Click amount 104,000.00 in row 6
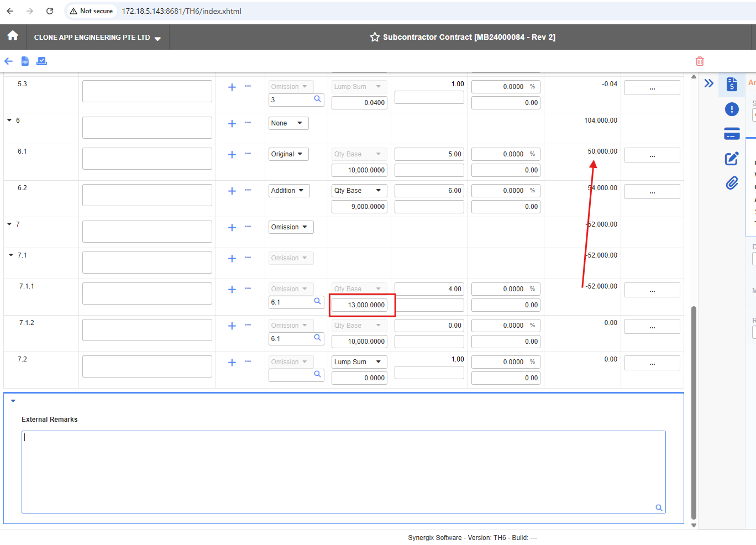Viewport: 756px width, 545px height. (601, 120)
